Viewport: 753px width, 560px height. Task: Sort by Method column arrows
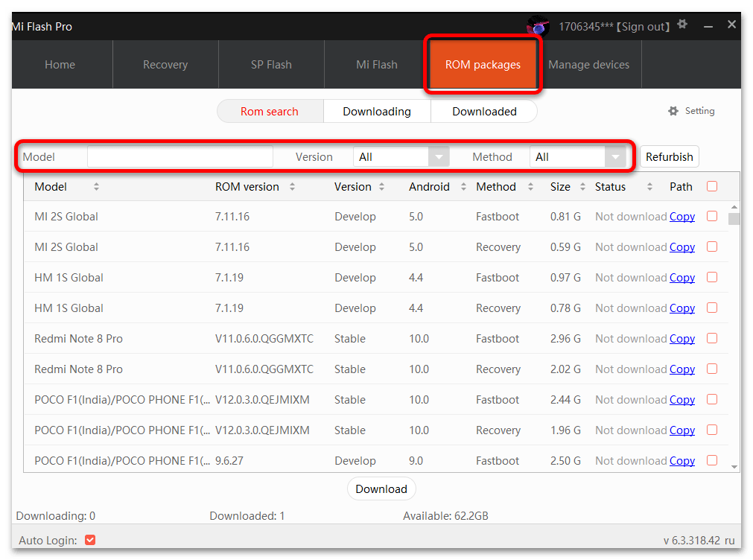530,187
